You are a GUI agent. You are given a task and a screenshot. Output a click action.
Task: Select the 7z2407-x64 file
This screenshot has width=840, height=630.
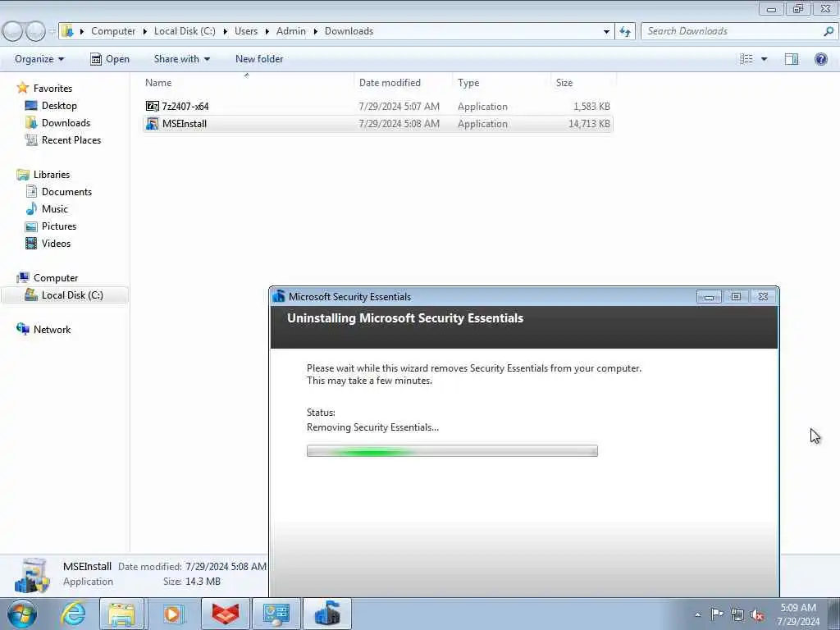coord(377,106)
